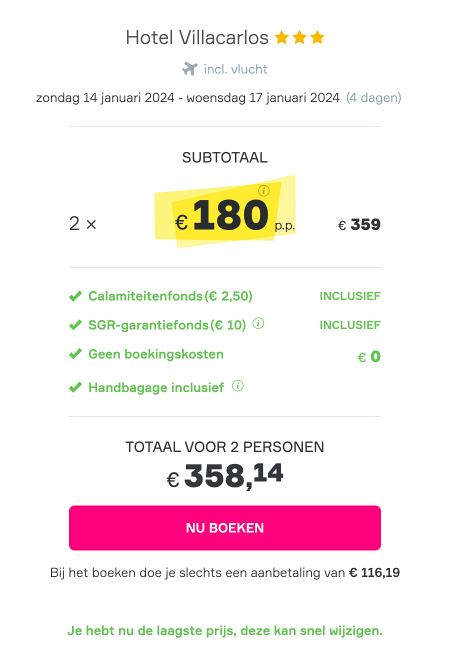
Task: Click the airplane icon beside incl. vlucht
Action: [x=190, y=69]
